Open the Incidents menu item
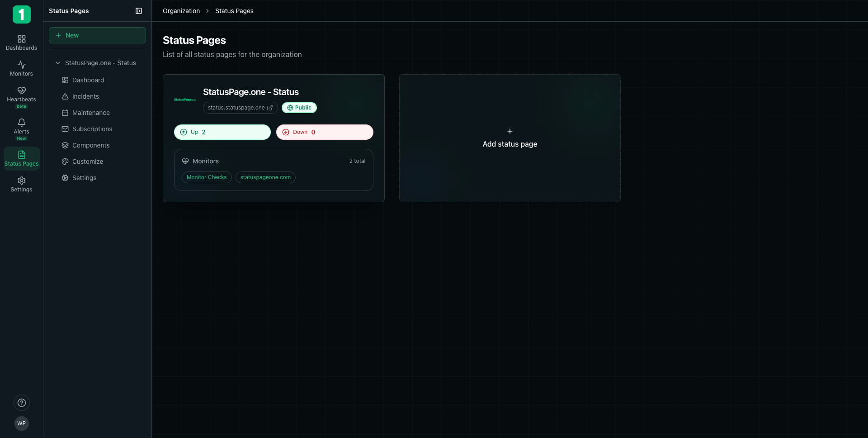Image resolution: width=868 pixels, height=438 pixels. (85, 96)
